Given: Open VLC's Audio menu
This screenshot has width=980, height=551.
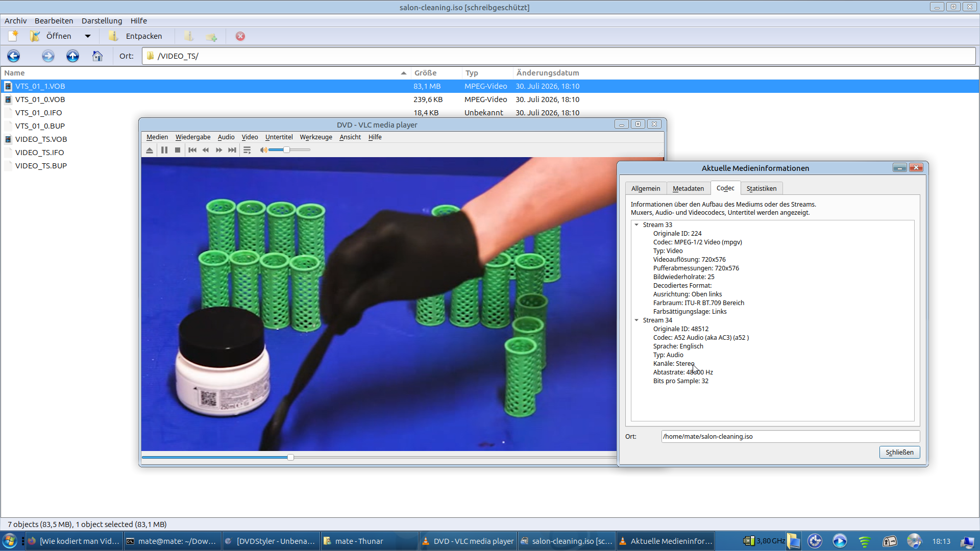Looking at the screenshot, I should tap(226, 137).
